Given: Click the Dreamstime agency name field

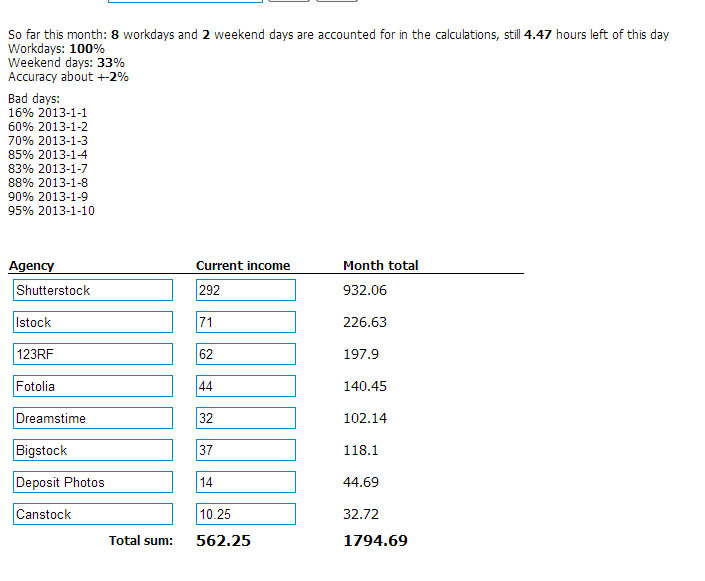Looking at the screenshot, I should (x=93, y=418).
